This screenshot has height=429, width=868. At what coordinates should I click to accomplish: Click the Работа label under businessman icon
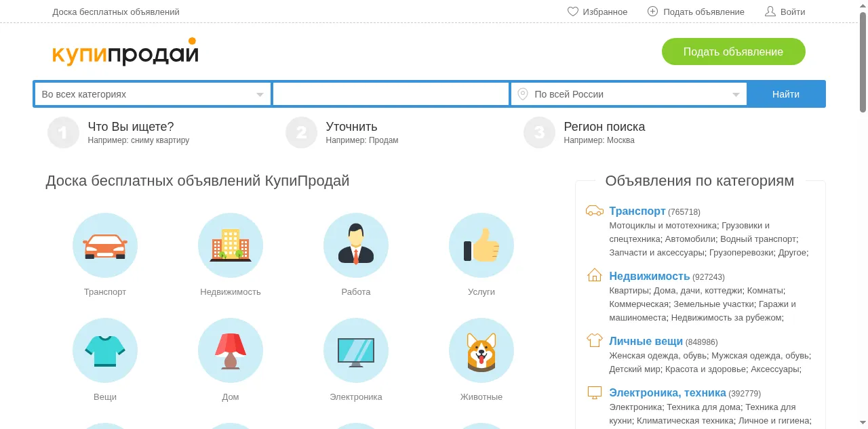pyautogui.click(x=356, y=291)
